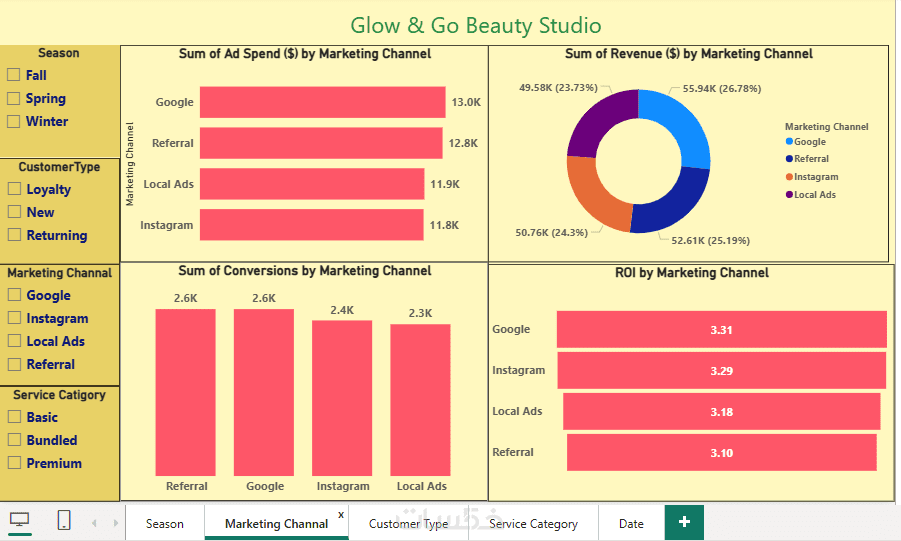Select Instagram column in Conversions chart
Image resolution: width=901 pixels, height=541 pixels.
pos(342,398)
